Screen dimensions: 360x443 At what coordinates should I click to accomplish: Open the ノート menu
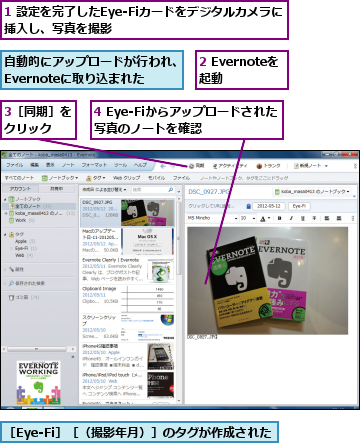click(x=68, y=165)
